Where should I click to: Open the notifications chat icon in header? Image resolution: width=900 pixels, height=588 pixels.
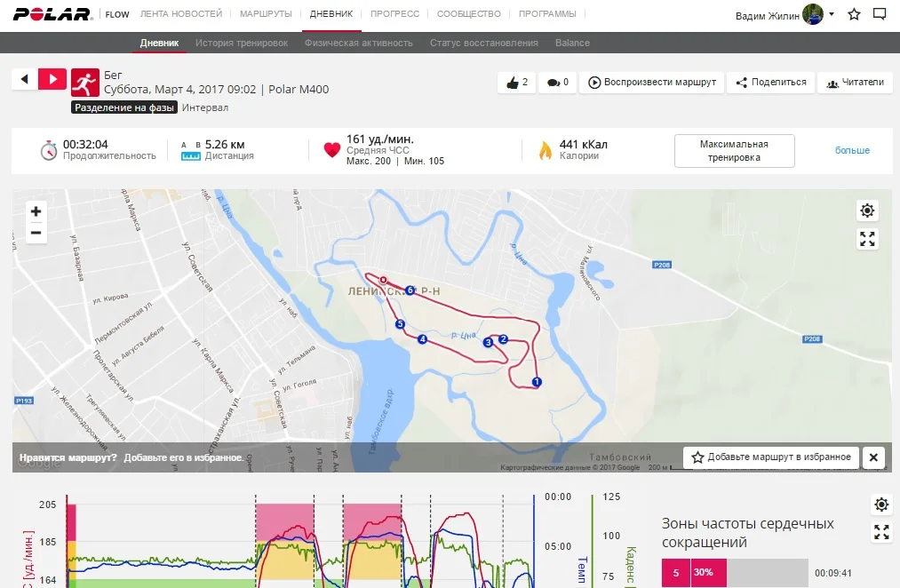click(880, 14)
